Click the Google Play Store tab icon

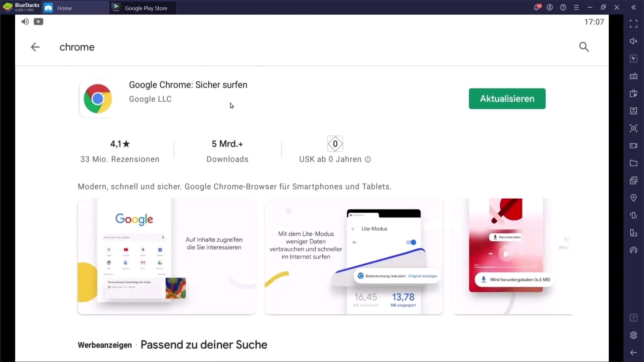click(x=116, y=7)
